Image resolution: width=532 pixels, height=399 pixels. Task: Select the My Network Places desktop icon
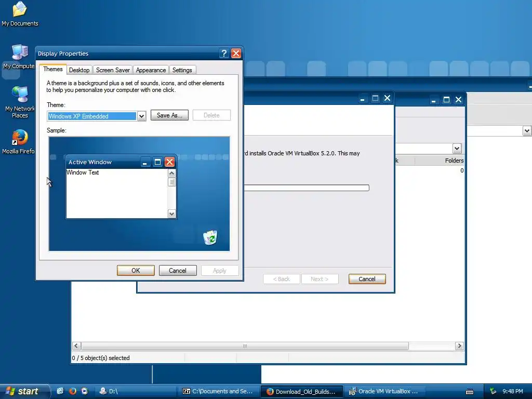20,102
